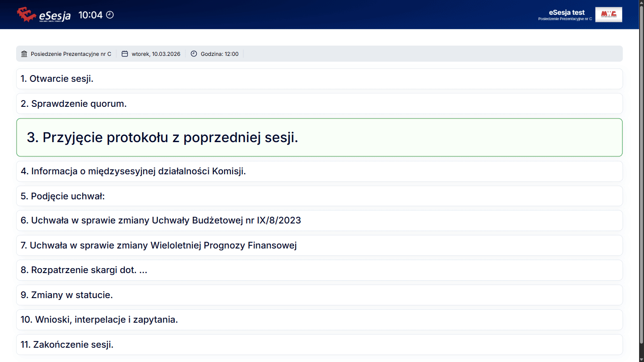Open highlighted item 3 Przyjęcie protokołu
This screenshot has height=362, width=644.
[162, 138]
